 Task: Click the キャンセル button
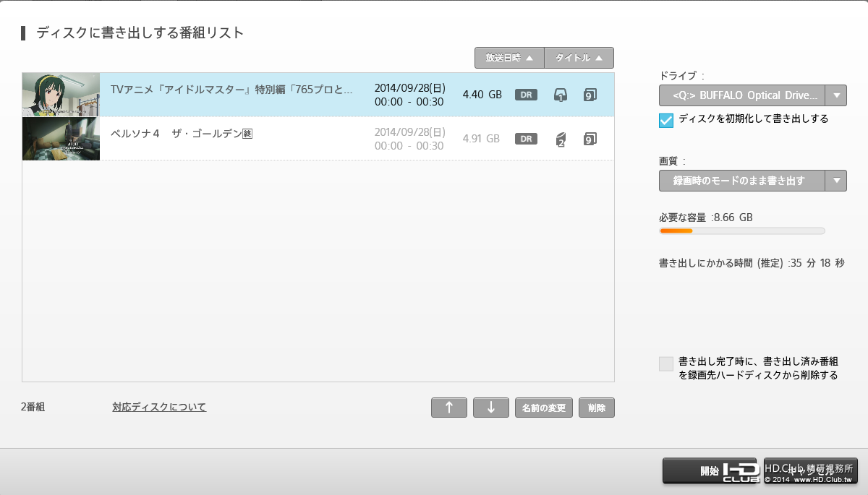pos(811,470)
